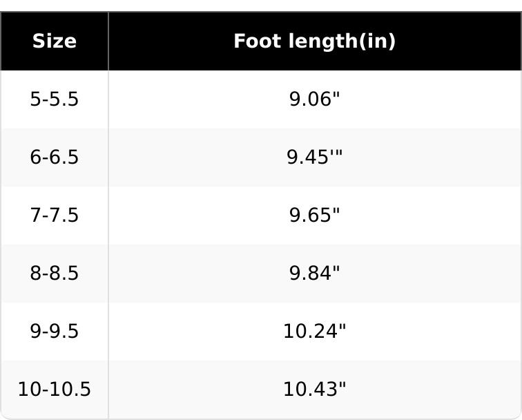Screen dimensions: 522x420
Task: Click the 10.24" foot length value
Action: [314, 332]
